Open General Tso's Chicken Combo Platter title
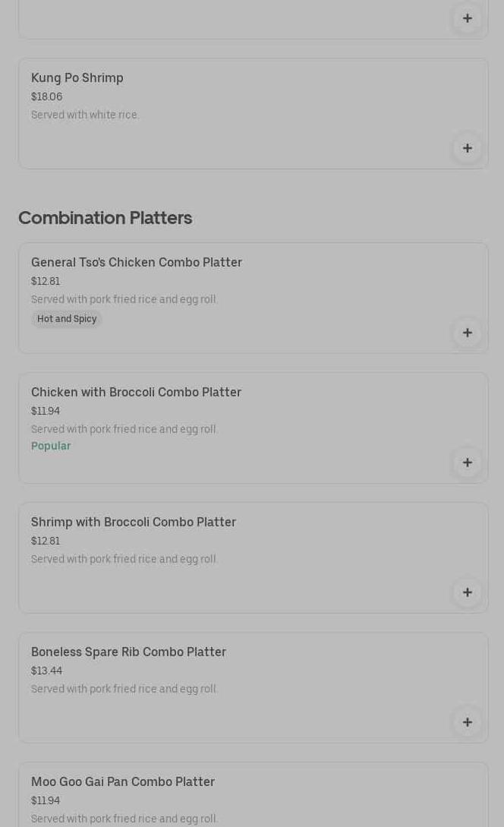Screen dimensions: 504x827 (x=137, y=263)
